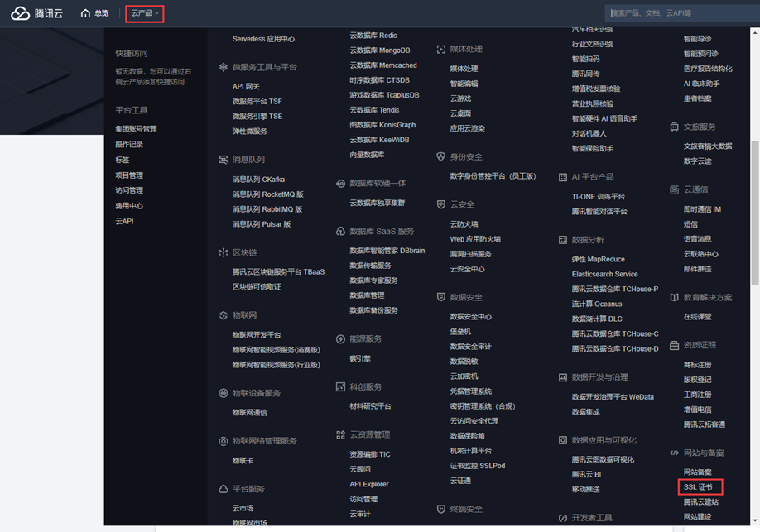Viewport: 760px width, 532px height.
Task: Open 云API in platform tools
Action: point(124,222)
